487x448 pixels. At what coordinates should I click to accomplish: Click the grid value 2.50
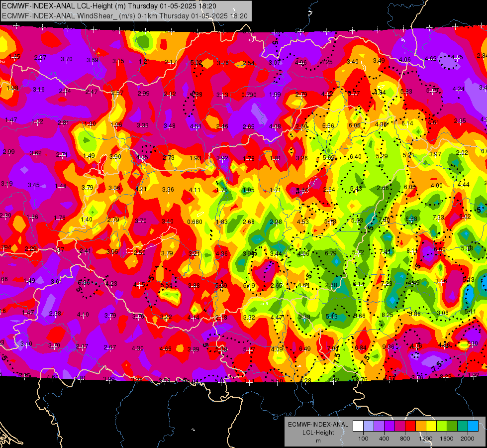139,253
